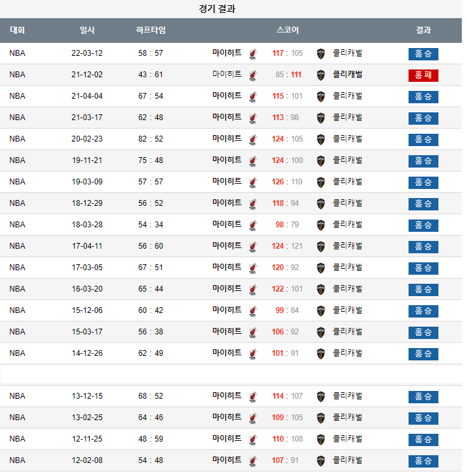Click Cavaliers logo in 18-03-28 row

(320, 225)
